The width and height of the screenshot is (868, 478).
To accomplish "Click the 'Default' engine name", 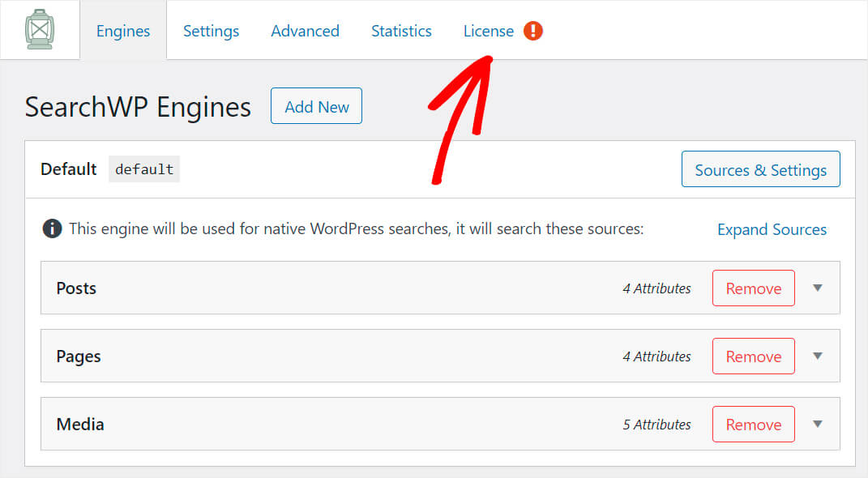I will tap(69, 169).
